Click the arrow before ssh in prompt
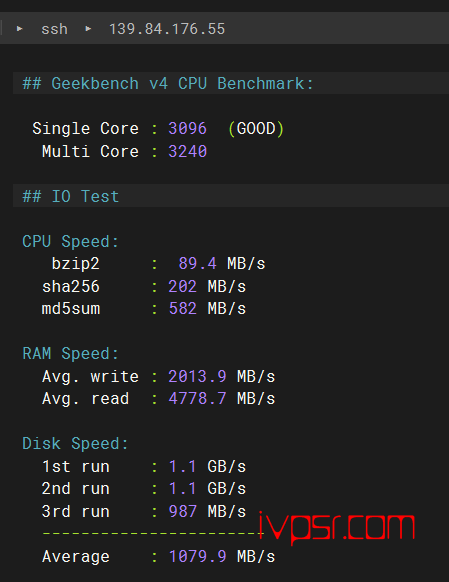This screenshot has width=449, height=582. (20, 29)
